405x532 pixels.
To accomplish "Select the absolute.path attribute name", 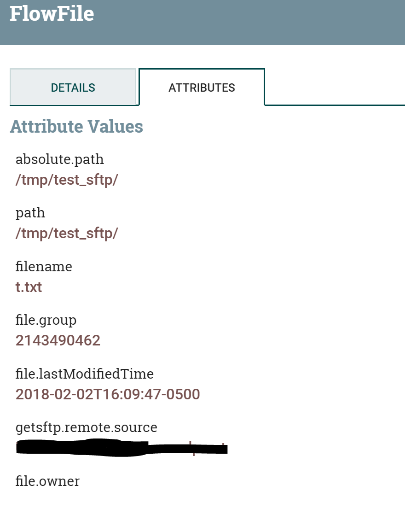I will click(59, 159).
